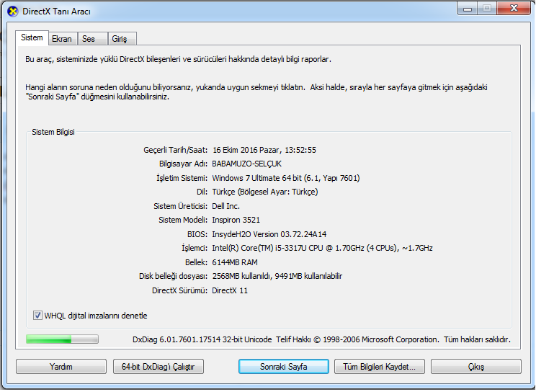Click the DirectX Tanı Aracı window title
Screen dimensions: 536x392
(x=56, y=12)
